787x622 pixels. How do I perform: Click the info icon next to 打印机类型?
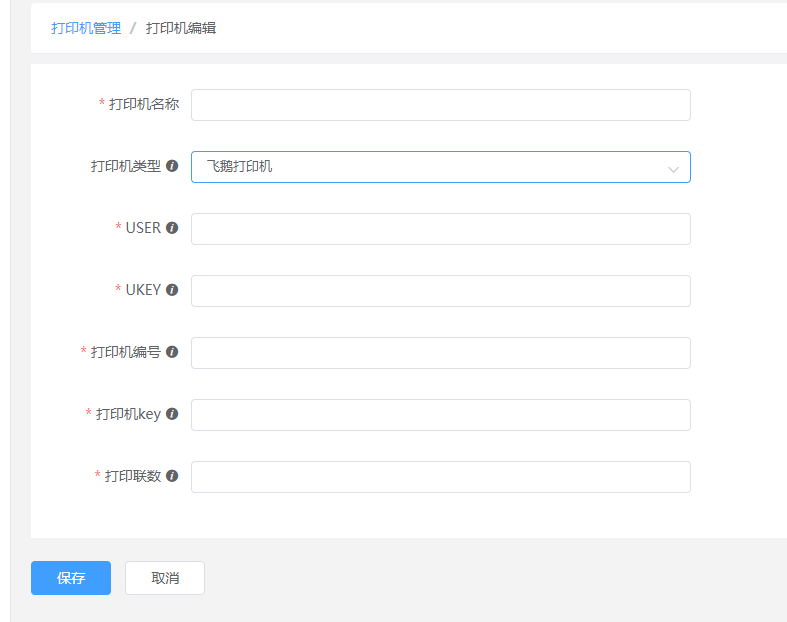pyautogui.click(x=172, y=166)
